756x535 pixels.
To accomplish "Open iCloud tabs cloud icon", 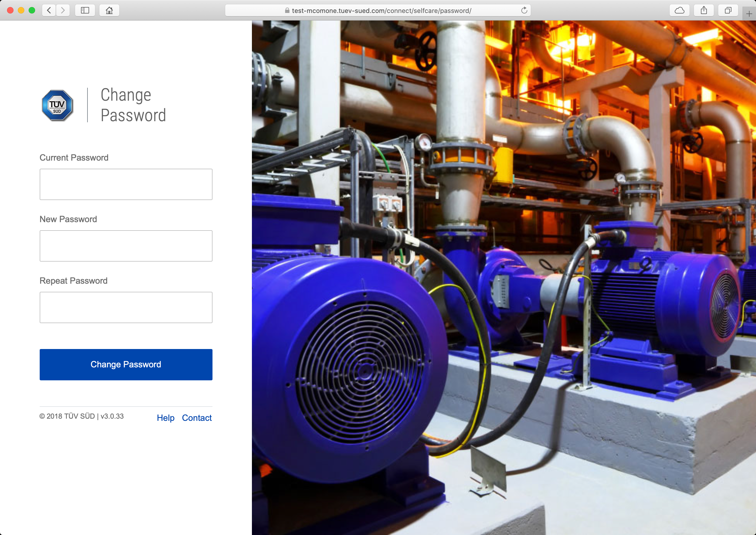I will [x=679, y=10].
